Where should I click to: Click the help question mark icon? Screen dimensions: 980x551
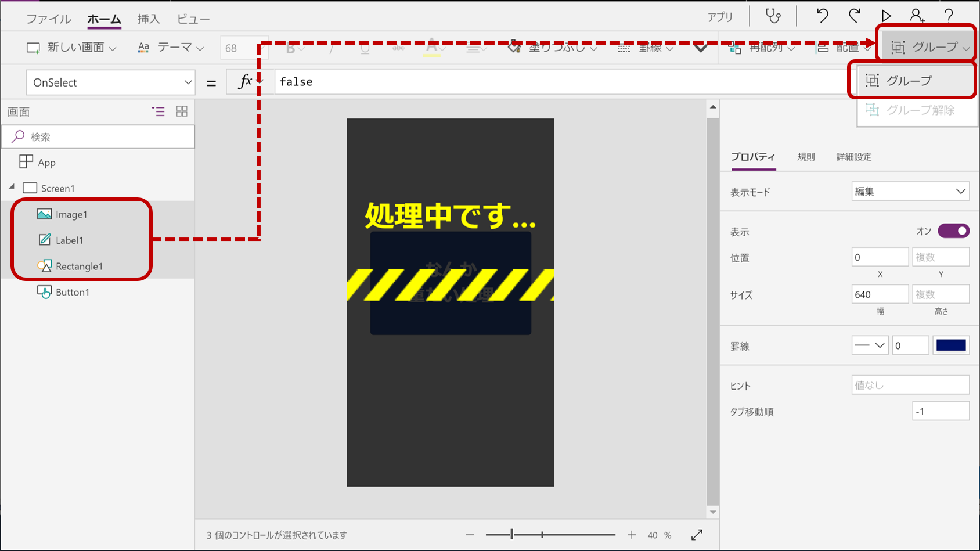click(x=949, y=16)
